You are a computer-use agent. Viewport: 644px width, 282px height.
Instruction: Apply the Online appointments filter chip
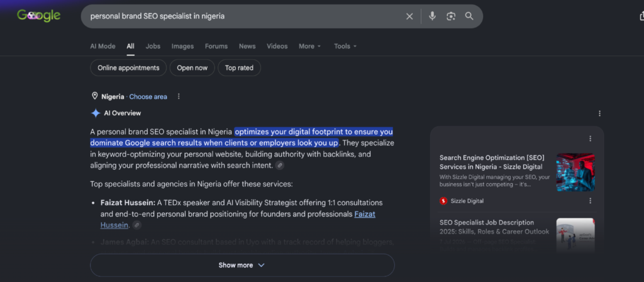128,68
